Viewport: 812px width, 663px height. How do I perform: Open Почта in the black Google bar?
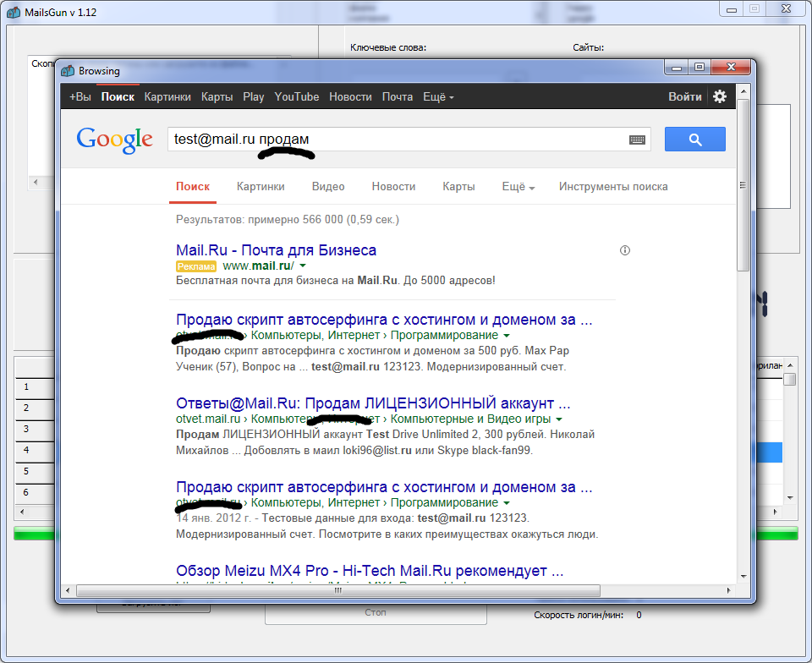click(398, 96)
